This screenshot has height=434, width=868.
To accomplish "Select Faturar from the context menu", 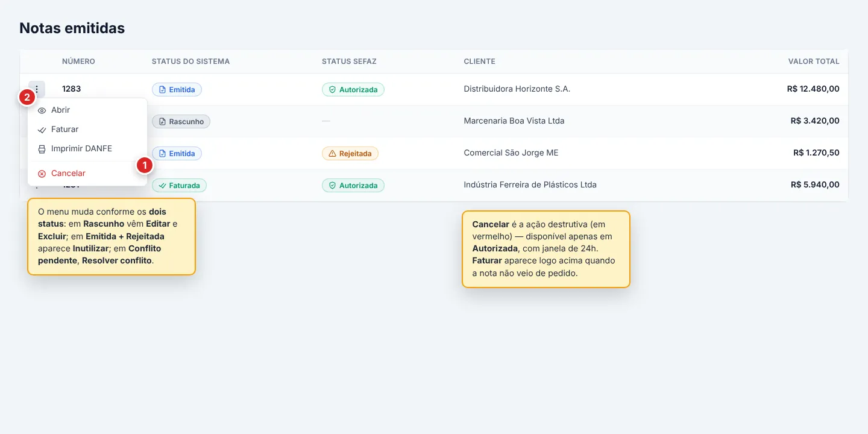I will 87,130.
